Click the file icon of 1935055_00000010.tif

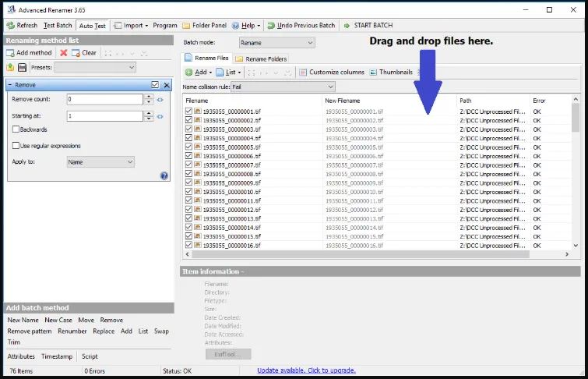point(198,192)
